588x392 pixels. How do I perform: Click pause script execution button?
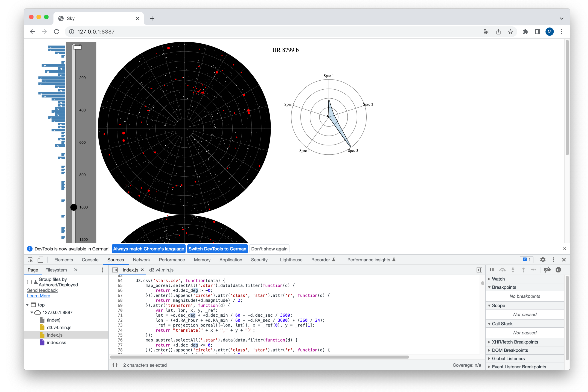(492, 270)
